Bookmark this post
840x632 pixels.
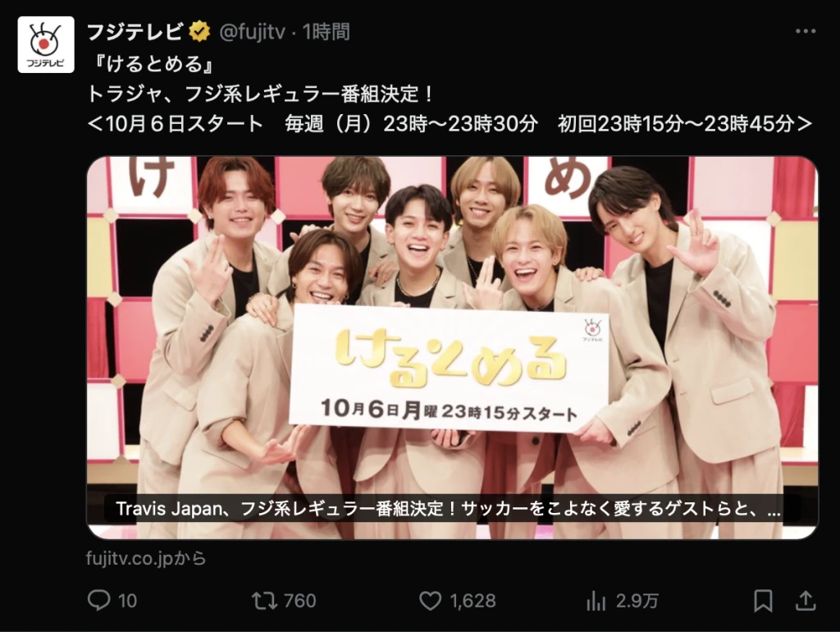[763, 600]
